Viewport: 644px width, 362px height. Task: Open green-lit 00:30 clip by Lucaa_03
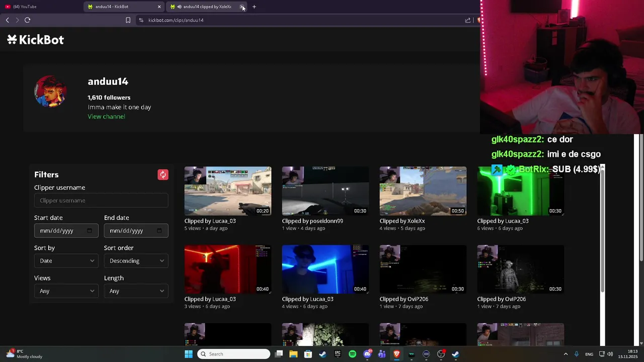(x=521, y=191)
